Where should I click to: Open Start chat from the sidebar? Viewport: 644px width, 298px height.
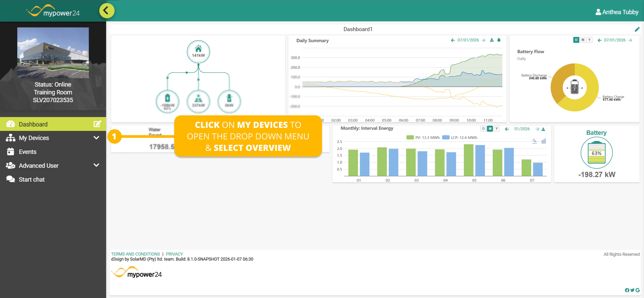point(32,179)
